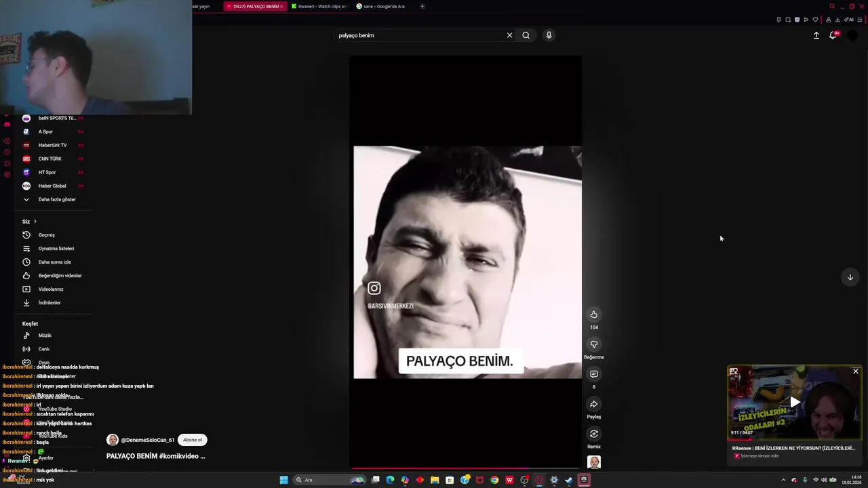Open Canlı in Keşfet

click(x=53, y=349)
